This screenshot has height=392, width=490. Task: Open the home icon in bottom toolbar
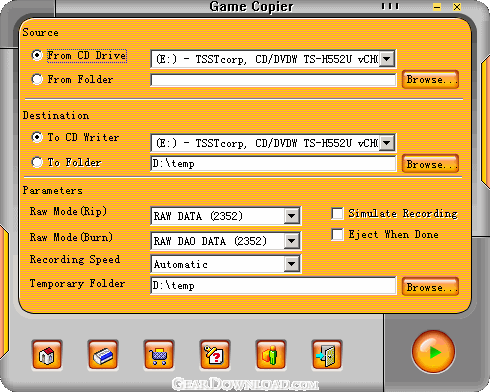(47, 355)
